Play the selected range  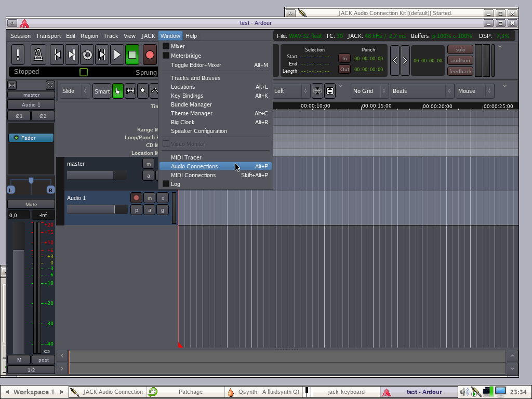tap(102, 54)
